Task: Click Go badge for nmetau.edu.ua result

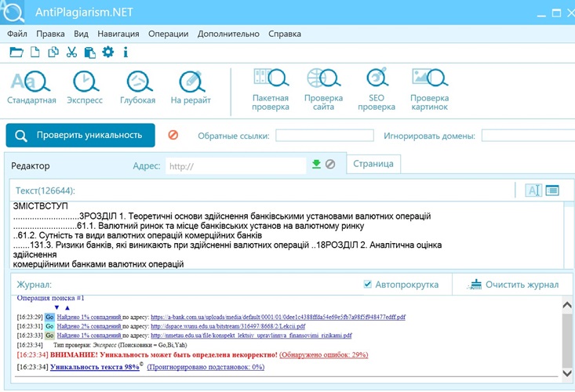Action: click(x=49, y=336)
